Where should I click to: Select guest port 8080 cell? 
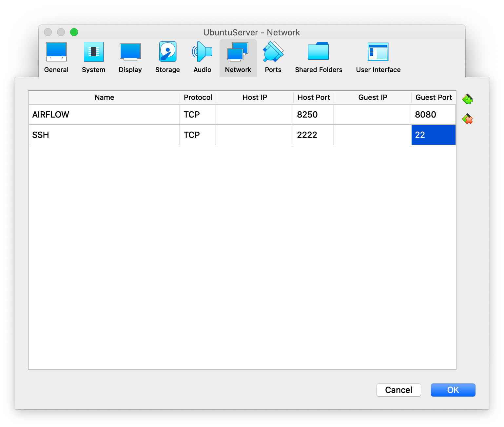click(x=434, y=115)
